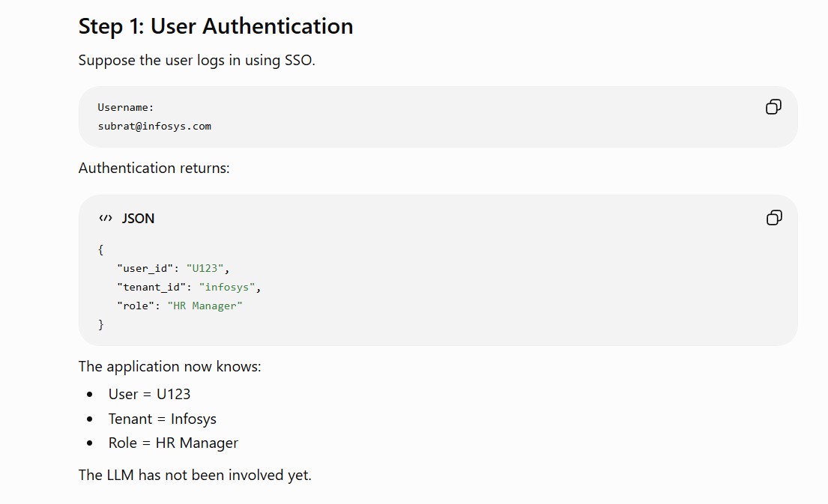Click the "U123" string value in JSON
This screenshot has width=828, height=504.
[x=205, y=269]
